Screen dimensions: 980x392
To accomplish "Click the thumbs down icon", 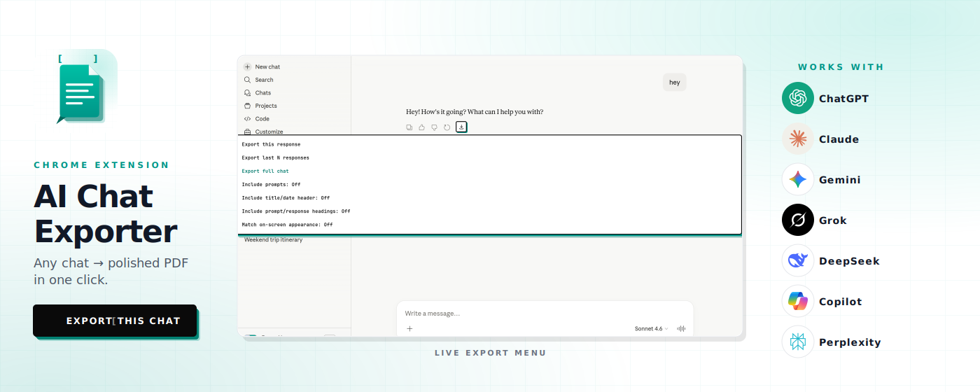I will point(435,127).
